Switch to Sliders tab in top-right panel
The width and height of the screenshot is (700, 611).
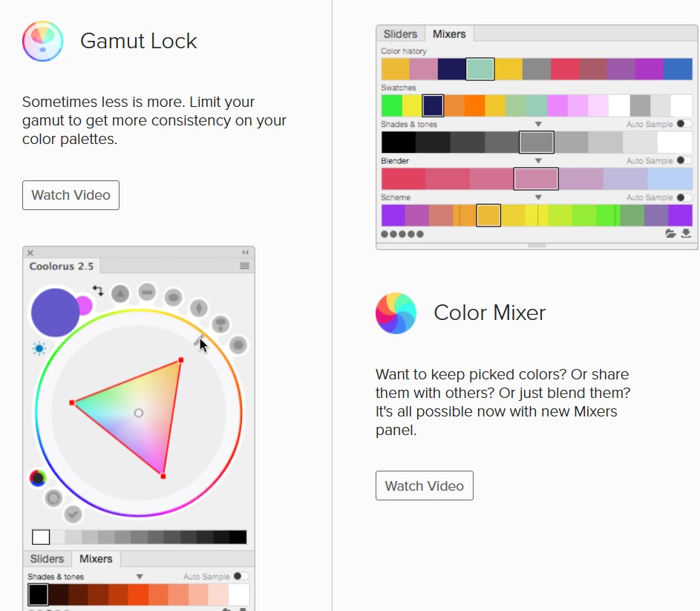click(401, 34)
